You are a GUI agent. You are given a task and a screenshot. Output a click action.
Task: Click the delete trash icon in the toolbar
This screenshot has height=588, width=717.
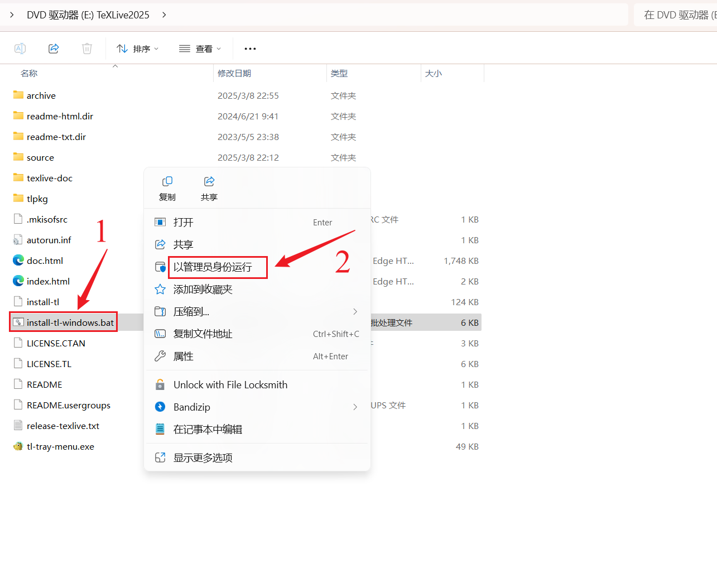87,49
